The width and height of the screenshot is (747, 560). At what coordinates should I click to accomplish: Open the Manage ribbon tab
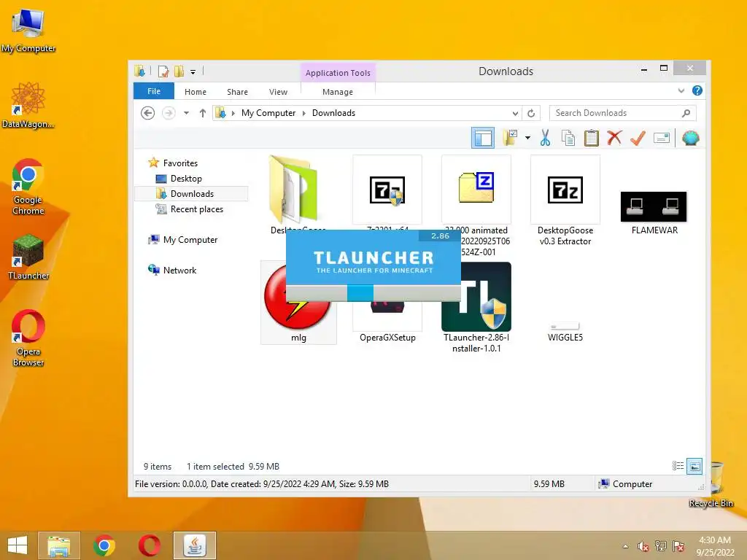[x=337, y=91]
